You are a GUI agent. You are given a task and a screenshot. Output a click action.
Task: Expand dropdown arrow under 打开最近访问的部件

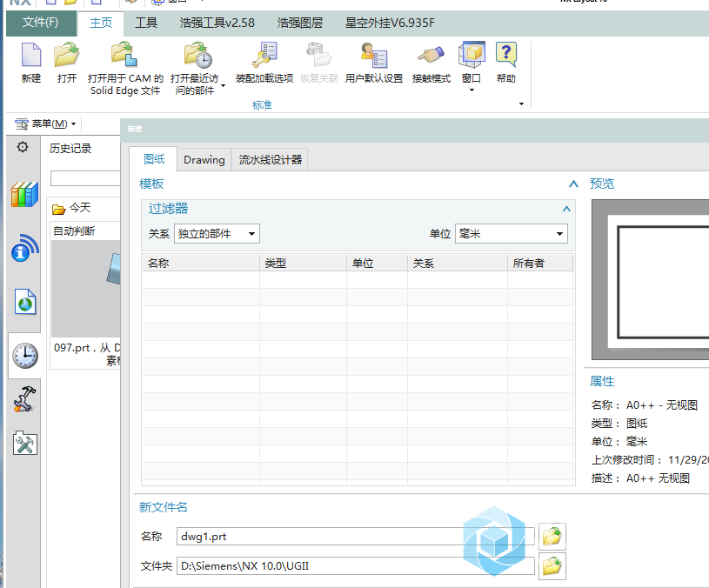point(223,85)
